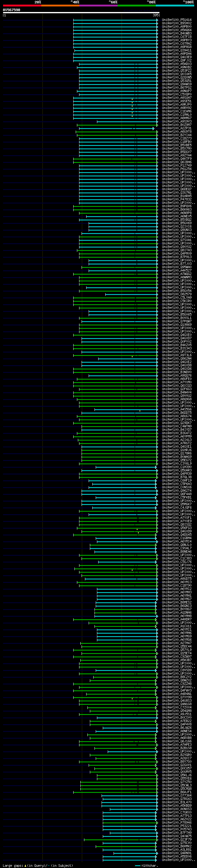Select hit label UniRef100_A6YPM9
This screenshot has width=197, height=868.
pos(177,436)
